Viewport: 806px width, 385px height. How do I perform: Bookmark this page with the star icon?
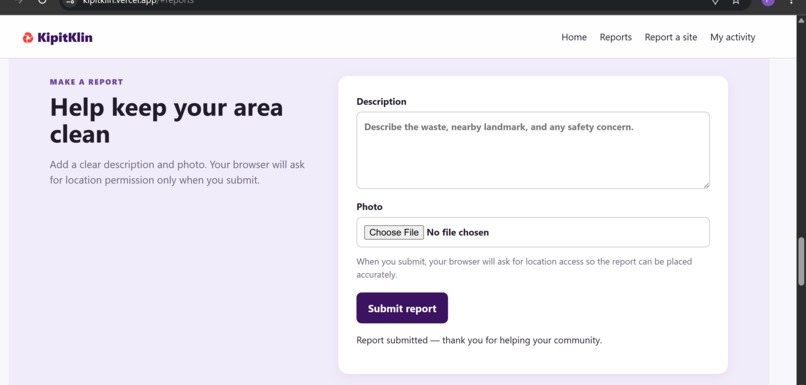tap(736, 2)
